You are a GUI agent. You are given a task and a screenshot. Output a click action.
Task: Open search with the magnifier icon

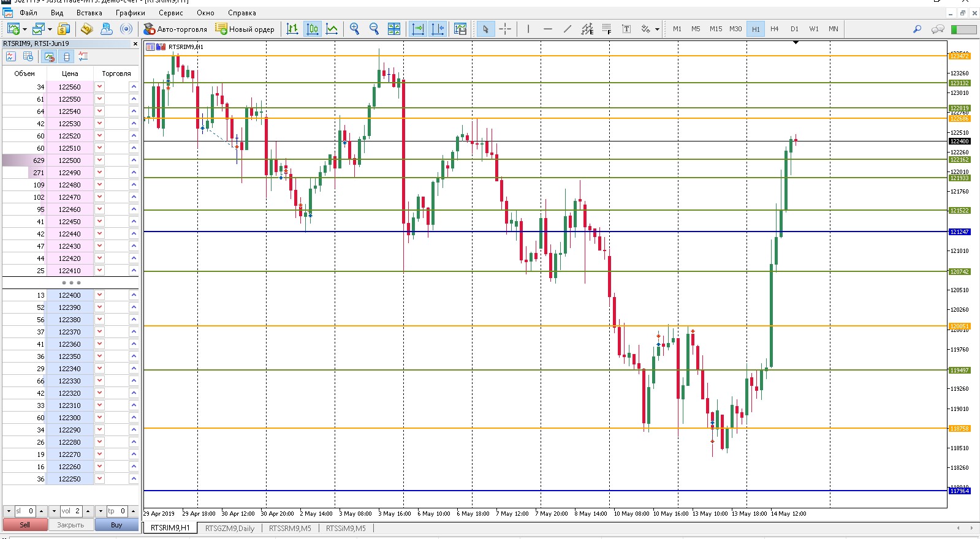pyautogui.click(x=917, y=29)
